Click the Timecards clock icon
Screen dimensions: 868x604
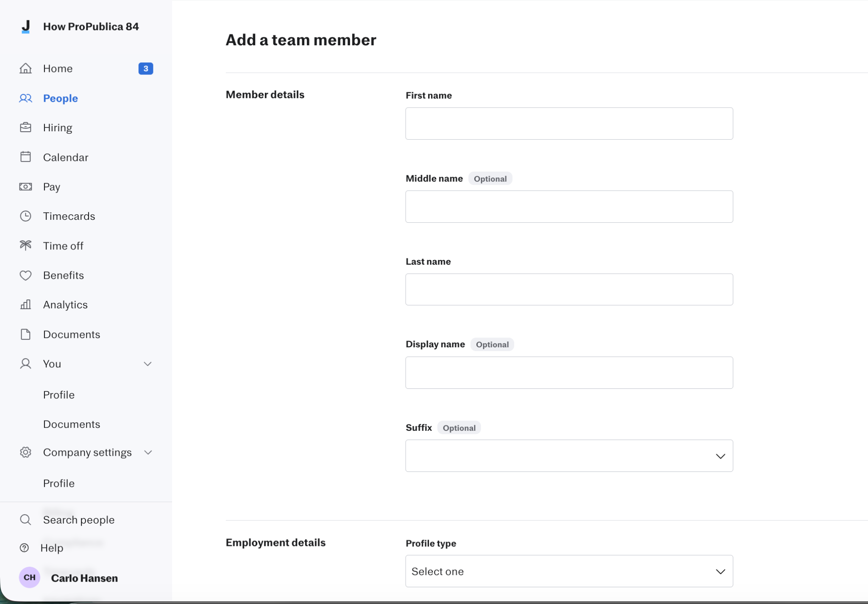[25, 216]
